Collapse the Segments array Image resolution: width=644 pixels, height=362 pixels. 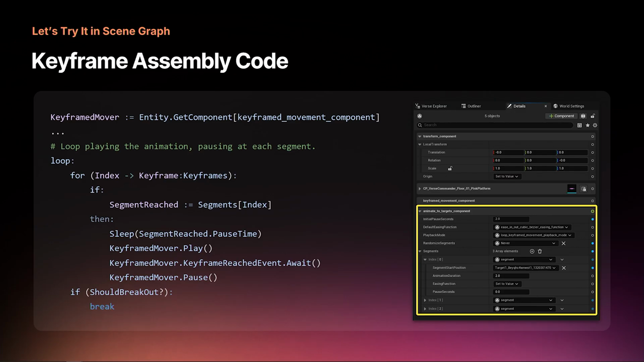click(420, 251)
